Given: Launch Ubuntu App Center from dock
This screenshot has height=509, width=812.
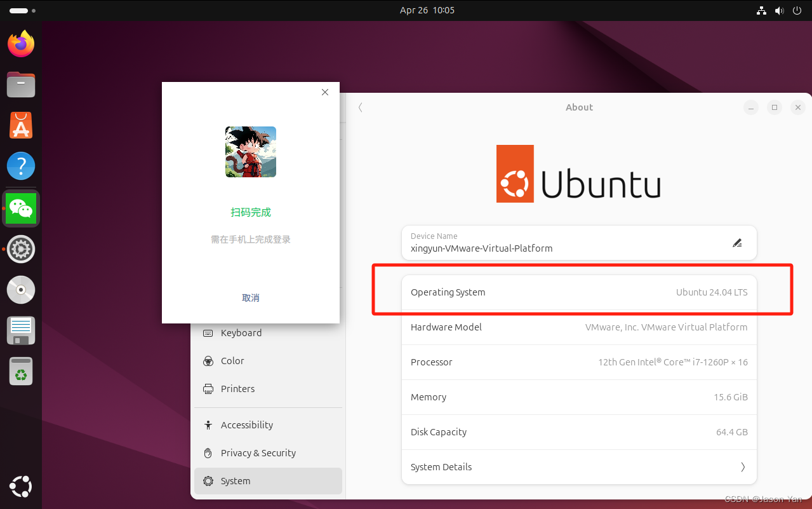Looking at the screenshot, I should point(21,125).
